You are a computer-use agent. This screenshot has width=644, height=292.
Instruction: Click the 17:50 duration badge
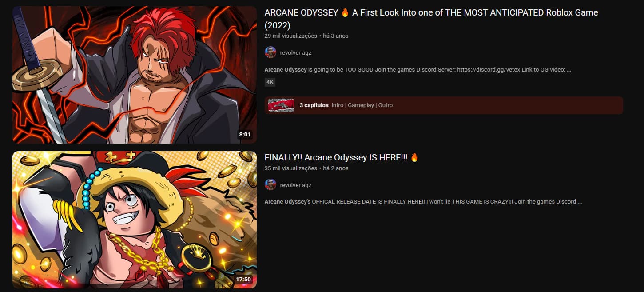point(243,280)
